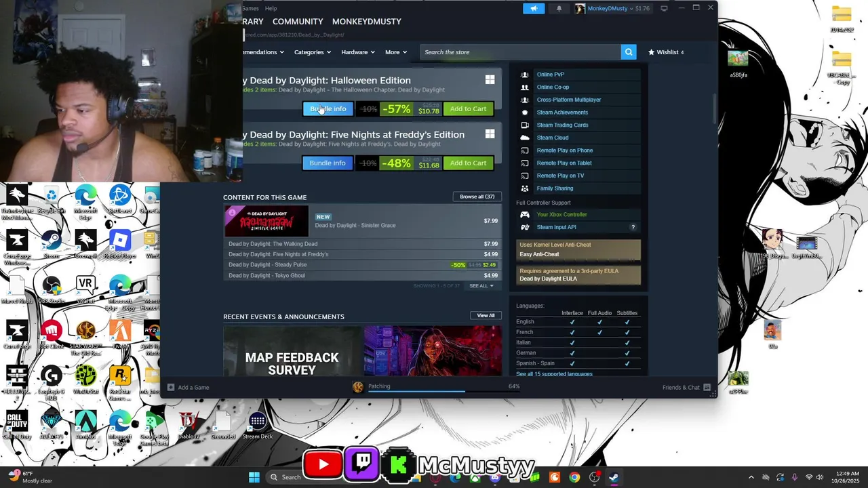Open the WinDirStat desktop icon
Screen dimensions: 868x488
(x=85, y=381)
